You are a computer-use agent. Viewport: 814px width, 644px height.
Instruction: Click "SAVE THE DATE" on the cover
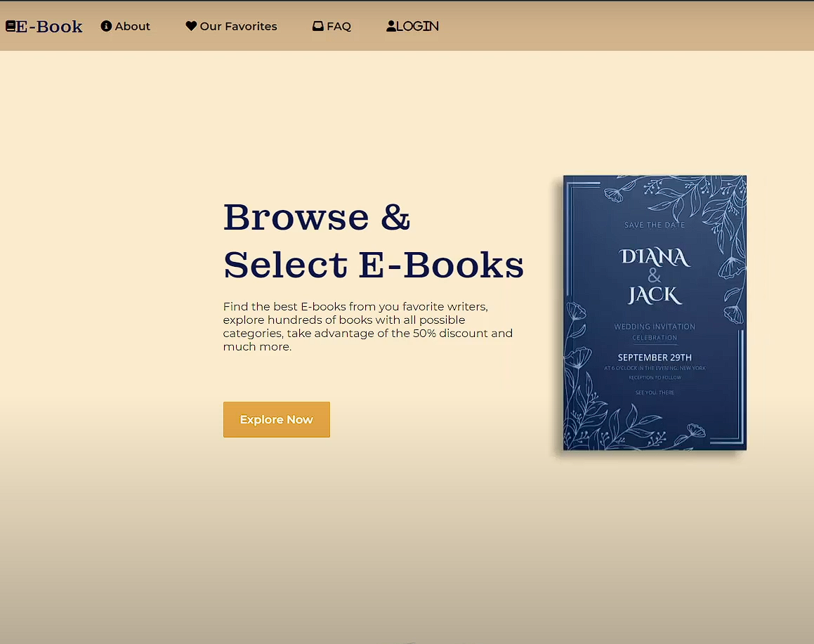[x=655, y=225]
